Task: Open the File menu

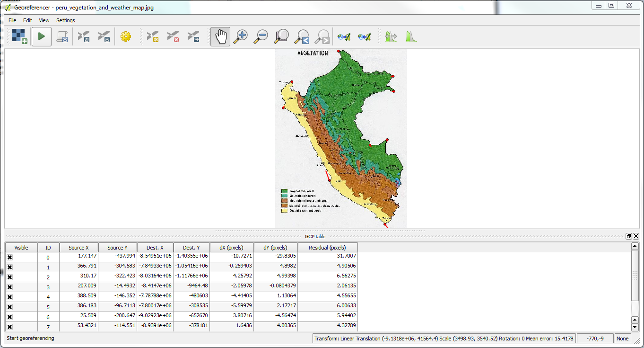Action: click(x=12, y=20)
